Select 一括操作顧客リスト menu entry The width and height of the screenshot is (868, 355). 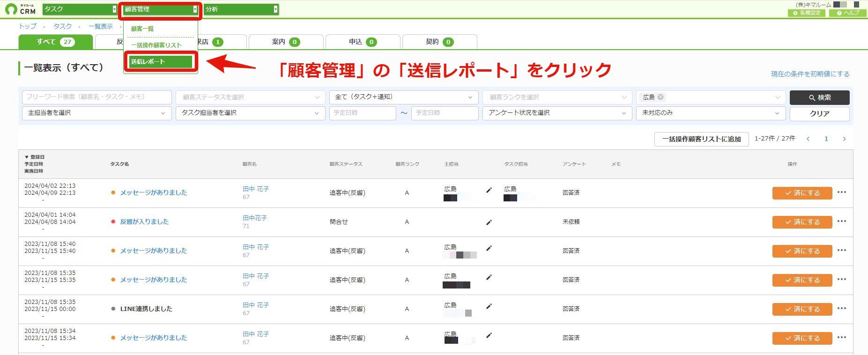point(156,45)
